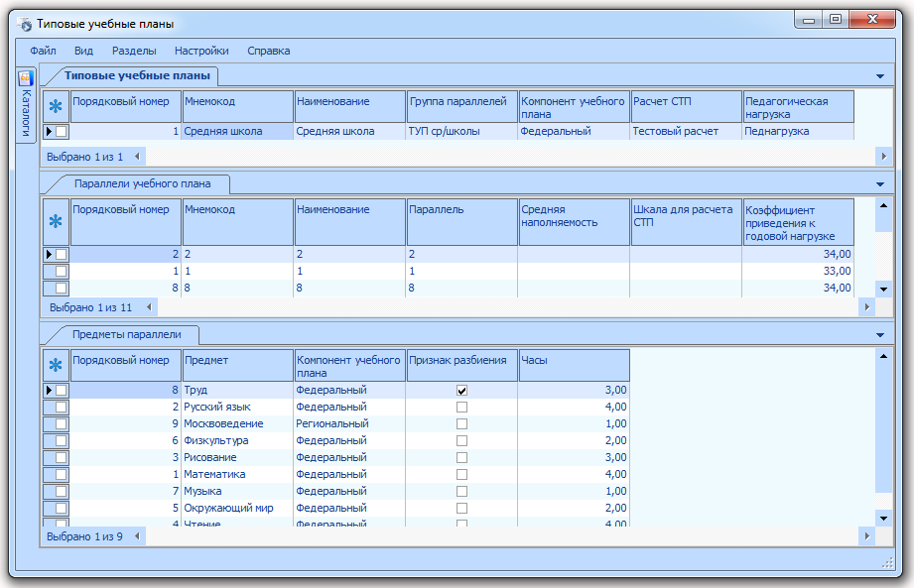Click the app icon in title bar

(25, 25)
